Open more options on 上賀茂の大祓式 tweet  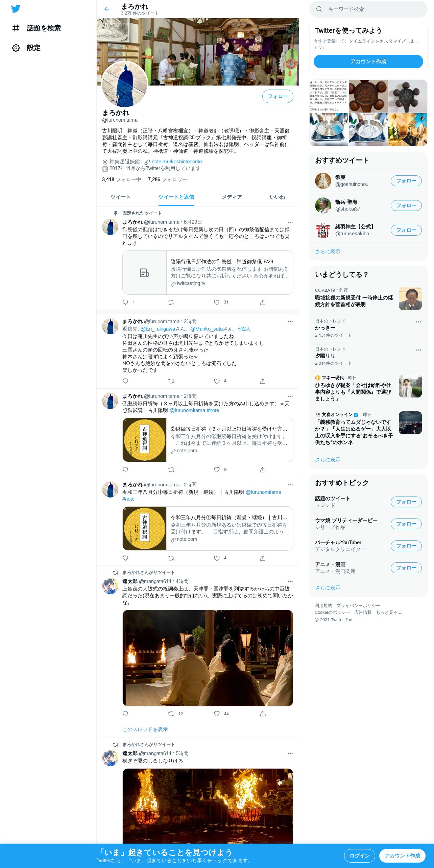point(290,581)
